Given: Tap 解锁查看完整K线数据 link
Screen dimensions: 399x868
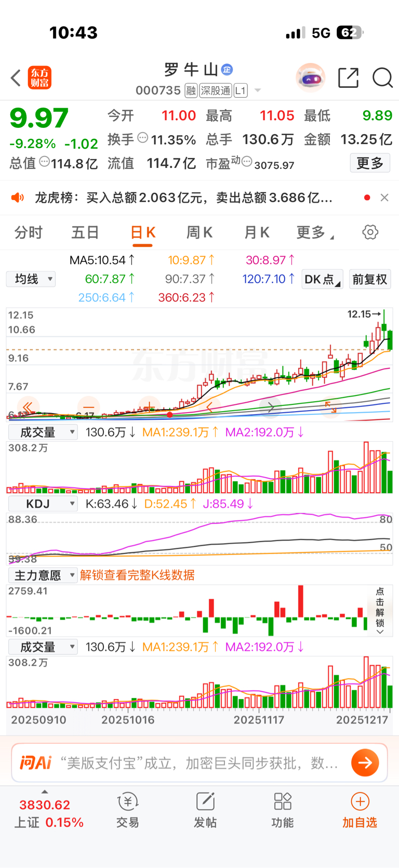Looking at the screenshot, I should (x=137, y=575).
